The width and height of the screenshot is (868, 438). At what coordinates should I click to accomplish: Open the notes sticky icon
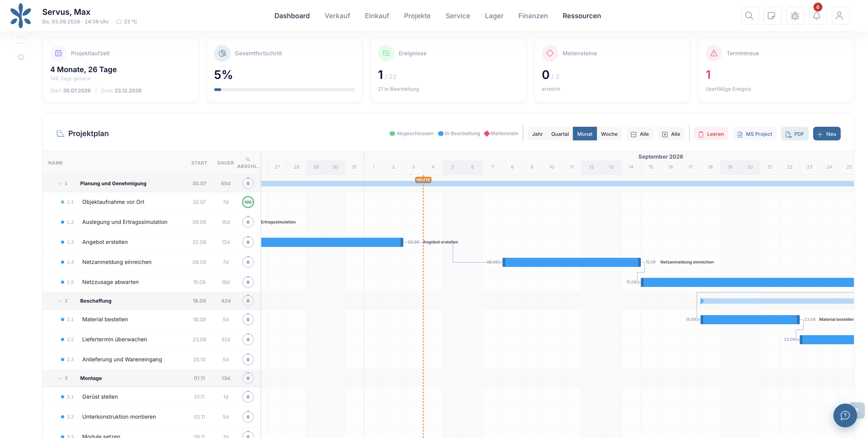pos(772,16)
